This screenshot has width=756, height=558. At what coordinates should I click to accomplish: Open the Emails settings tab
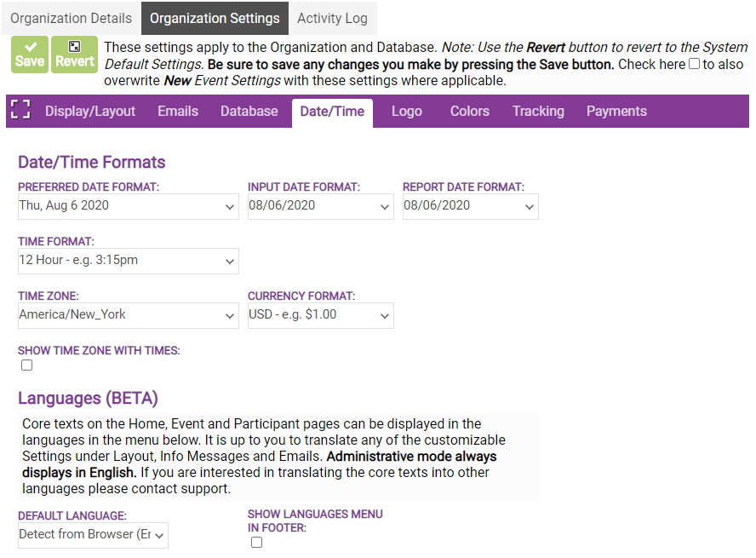click(x=178, y=112)
